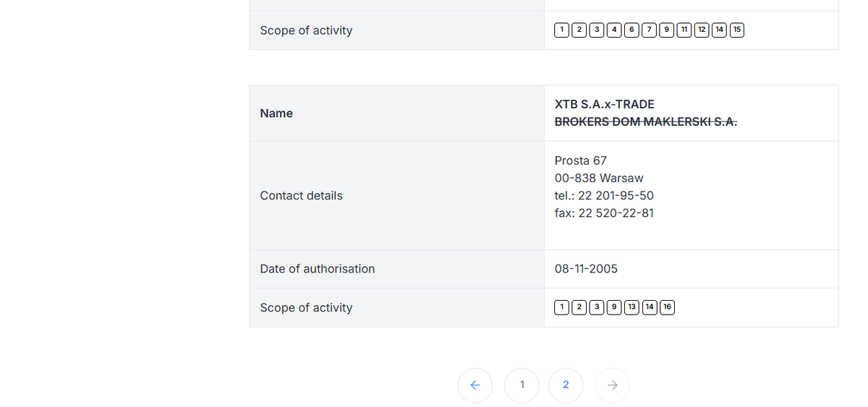Viewport: 868px width, 407px height.
Task: Click activity badge 2 in XTB row
Action: pos(579,307)
